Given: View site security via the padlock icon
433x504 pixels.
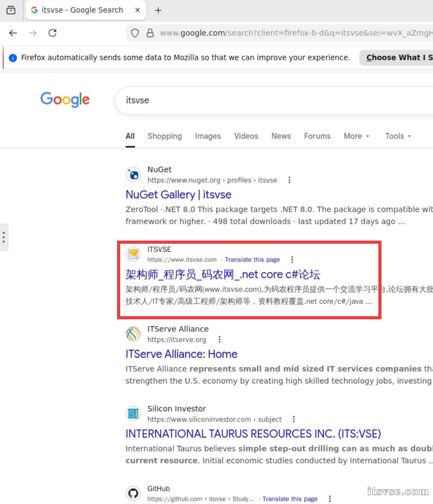Looking at the screenshot, I should click(x=150, y=33).
